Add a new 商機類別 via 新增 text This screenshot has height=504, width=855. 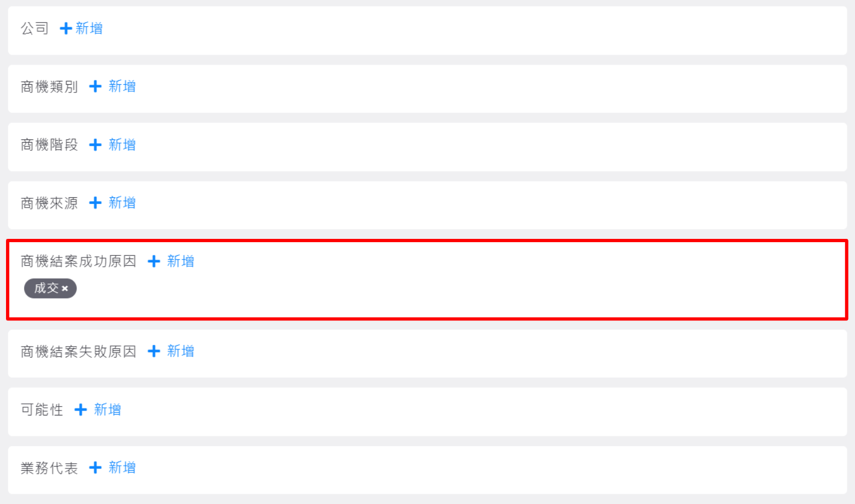pyautogui.click(x=122, y=86)
